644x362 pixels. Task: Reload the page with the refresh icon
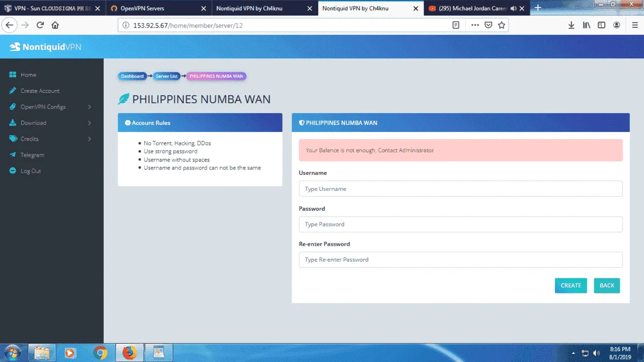click(x=40, y=25)
